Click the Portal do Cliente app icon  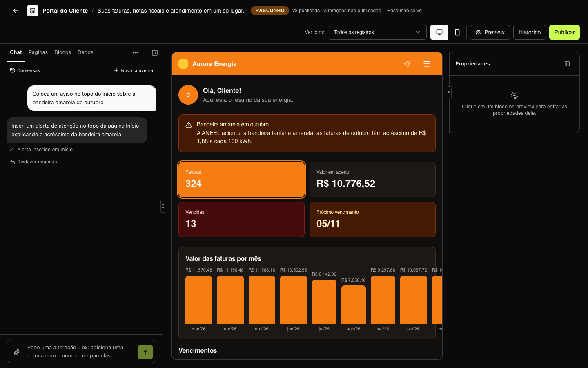click(x=33, y=11)
